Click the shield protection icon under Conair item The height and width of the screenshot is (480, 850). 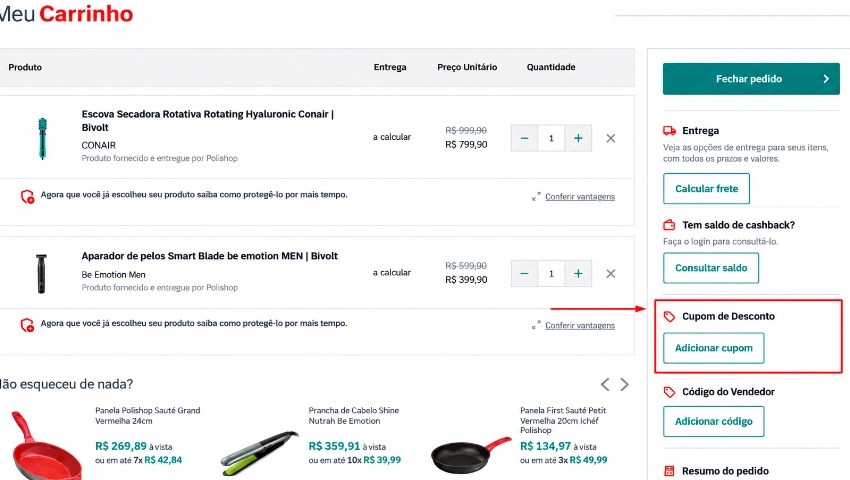tap(27, 196)
